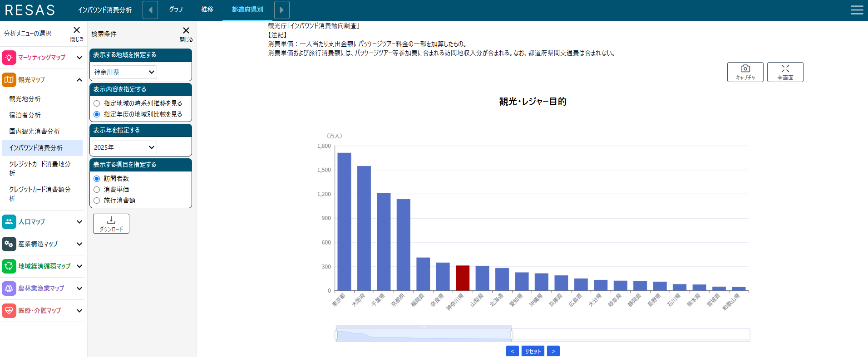The image size is (868, 357).
Task: Click the selected range in chart zoom slider
Action: coord(424,335)
